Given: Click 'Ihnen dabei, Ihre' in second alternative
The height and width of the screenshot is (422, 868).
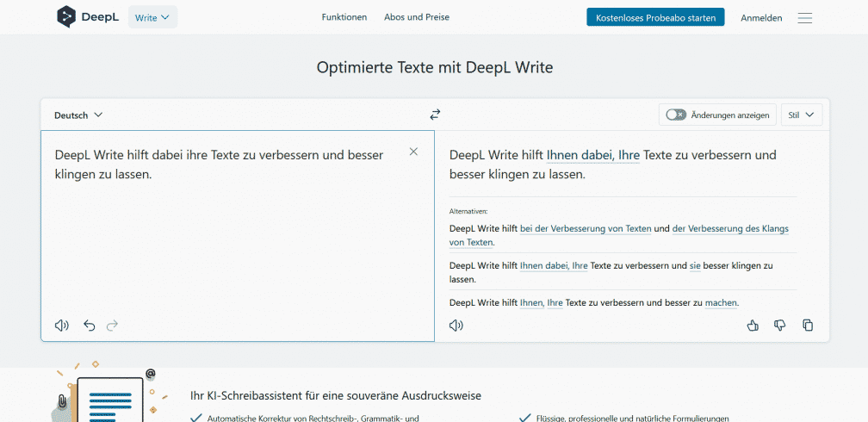Looking at the screenshot, I should 555,266.
